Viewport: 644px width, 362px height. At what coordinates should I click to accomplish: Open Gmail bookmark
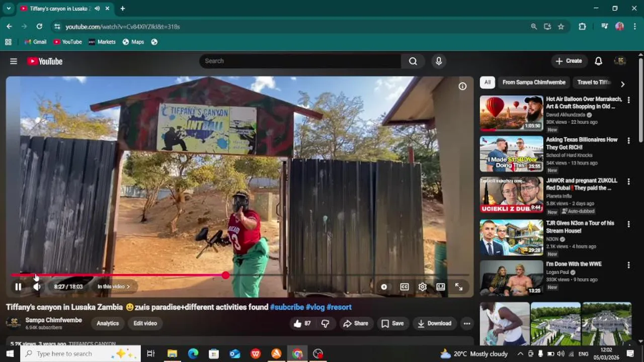35,42
